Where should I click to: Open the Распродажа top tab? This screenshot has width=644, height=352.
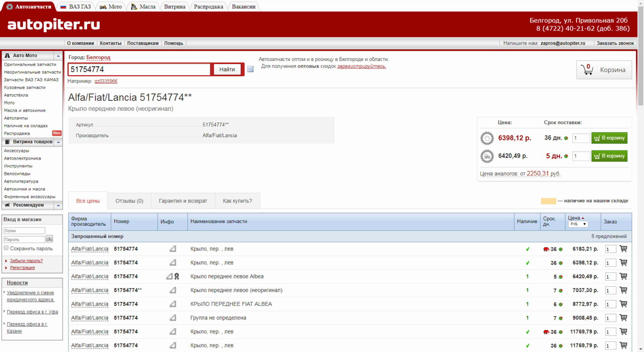[208, 6]
